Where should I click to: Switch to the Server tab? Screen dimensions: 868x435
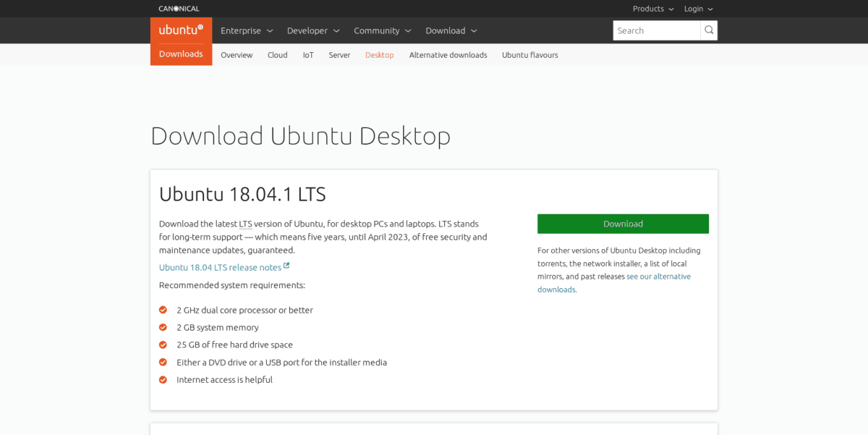tap(339, 54)
